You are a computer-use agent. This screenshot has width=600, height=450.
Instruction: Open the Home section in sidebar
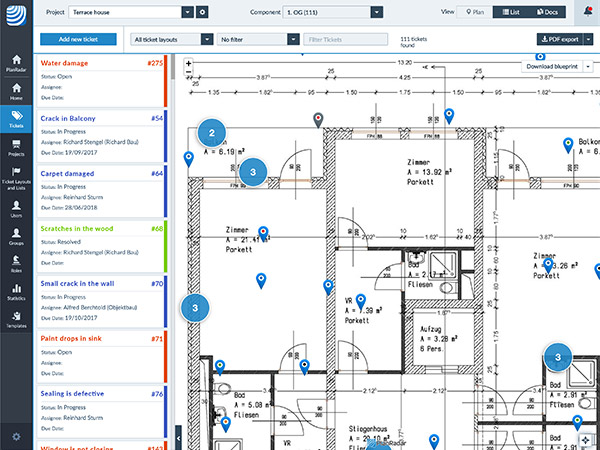click(16, 90)
